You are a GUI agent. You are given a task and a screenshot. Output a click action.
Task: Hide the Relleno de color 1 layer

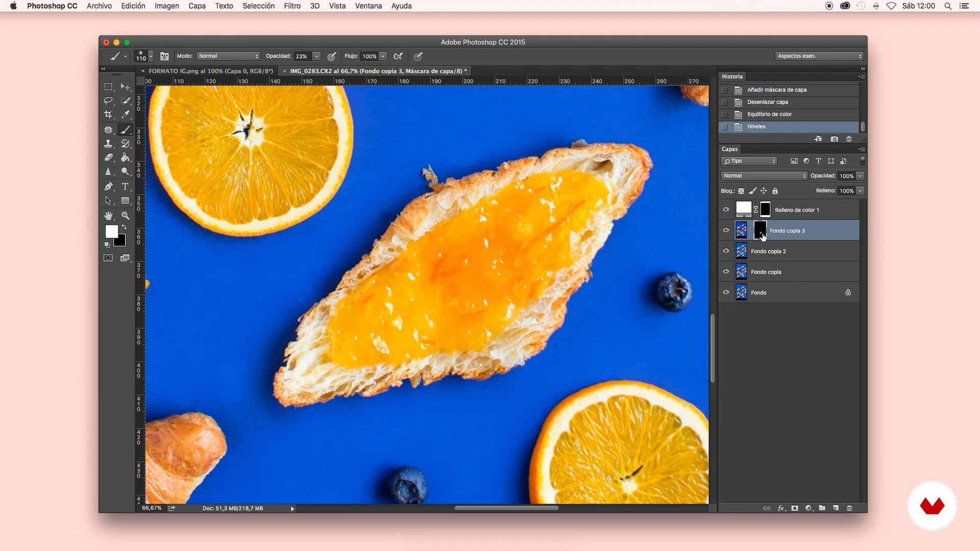pyautogui.click(x=726, y=210)
